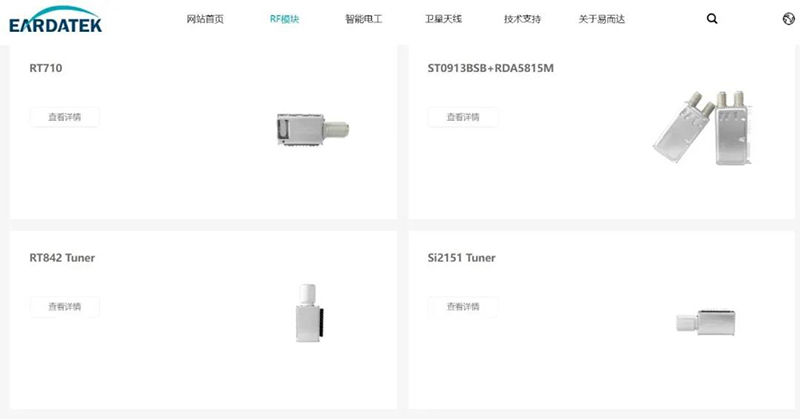Click the Si2151 Tuner title

461,258
